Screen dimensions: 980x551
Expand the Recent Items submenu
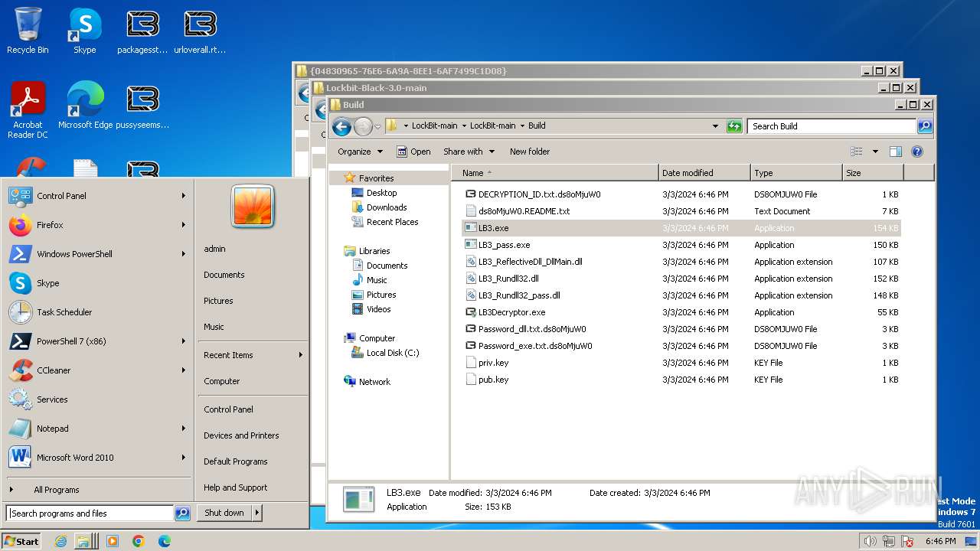(x=253, y=355)
